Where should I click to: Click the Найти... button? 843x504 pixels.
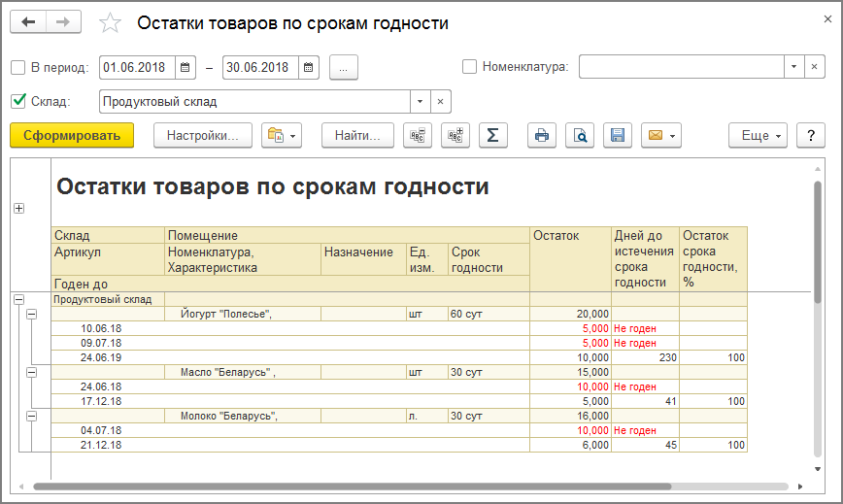(357, 135)
